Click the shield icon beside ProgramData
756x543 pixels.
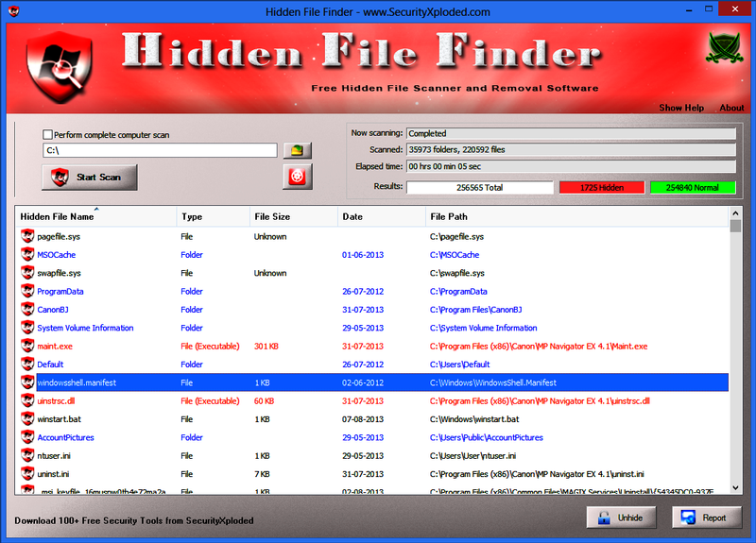[27, 291]
